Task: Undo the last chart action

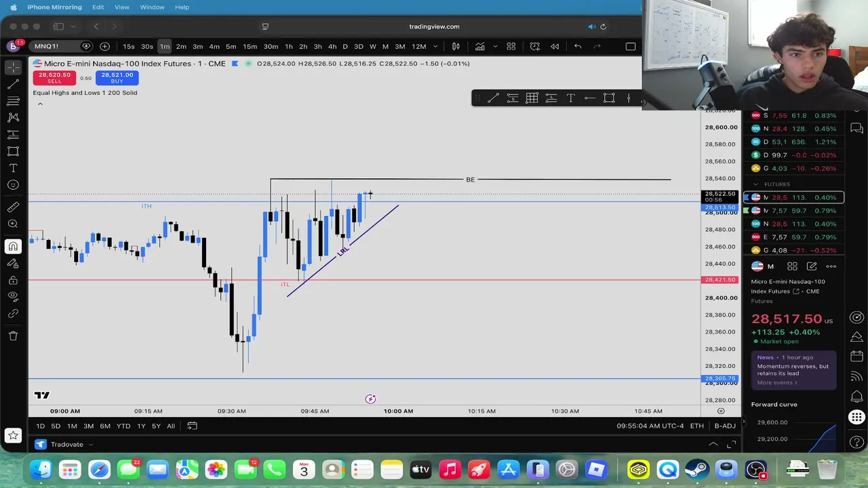Action: (x=578, y=46)
